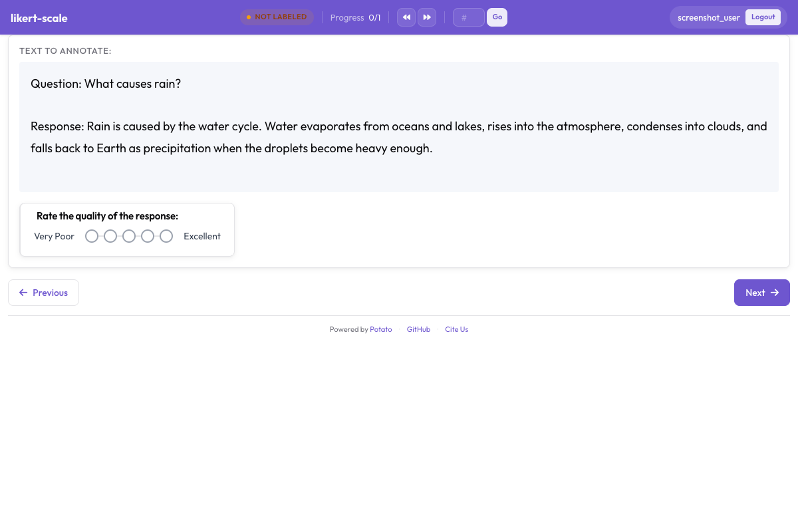
Task: Select the fourth rating circle on the scale
Action: click(148, 236)
